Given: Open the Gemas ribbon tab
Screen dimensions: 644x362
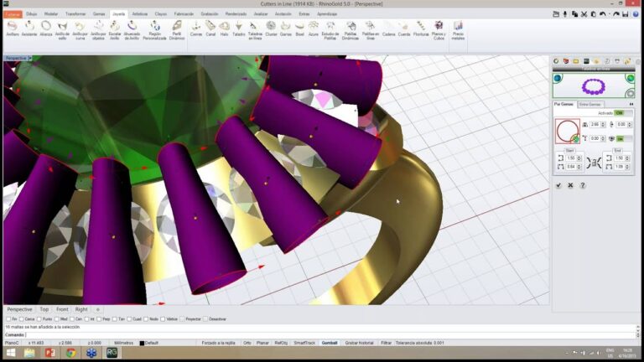Looking at the screenshot, I should point(99,14).
